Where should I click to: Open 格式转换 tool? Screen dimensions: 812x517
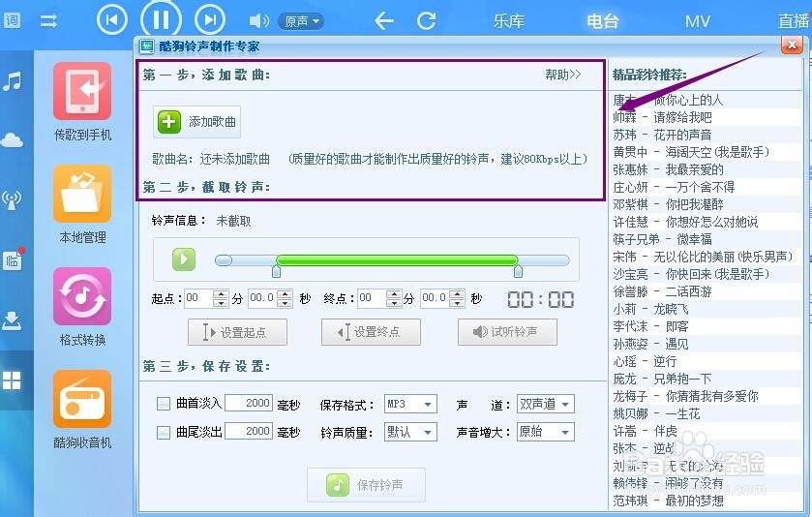[82, 307]
